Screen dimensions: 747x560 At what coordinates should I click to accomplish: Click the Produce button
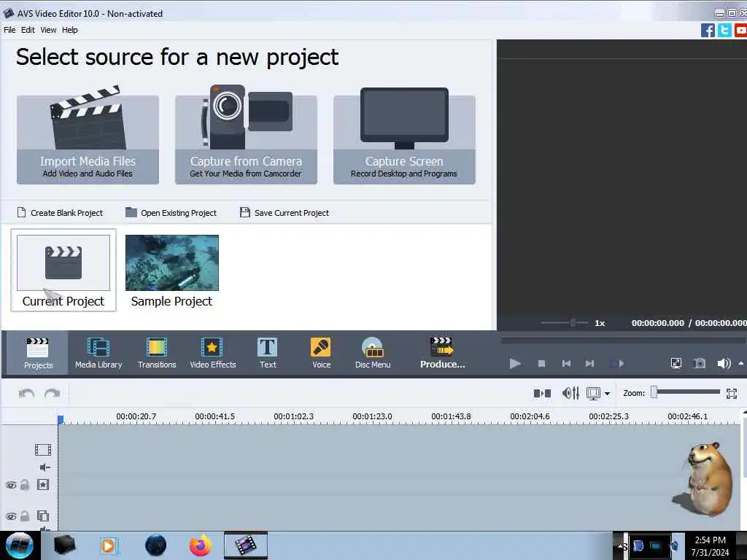442,354
